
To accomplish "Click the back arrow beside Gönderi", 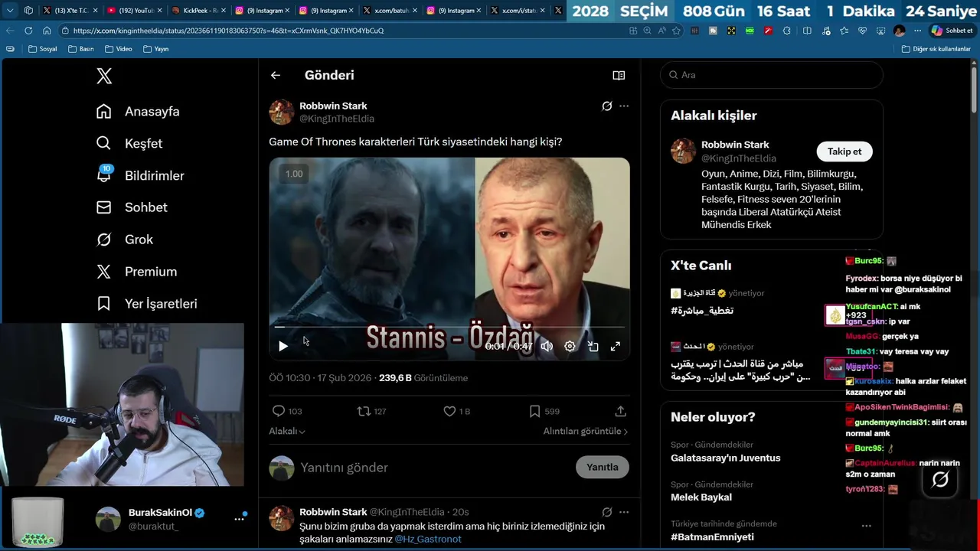I will [x=276, y=75].
